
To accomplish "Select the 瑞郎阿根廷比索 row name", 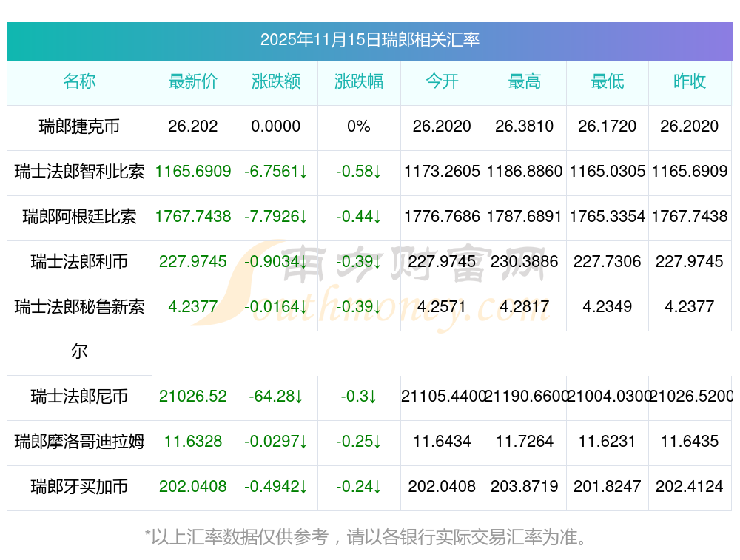I will [x=79, y=217].
